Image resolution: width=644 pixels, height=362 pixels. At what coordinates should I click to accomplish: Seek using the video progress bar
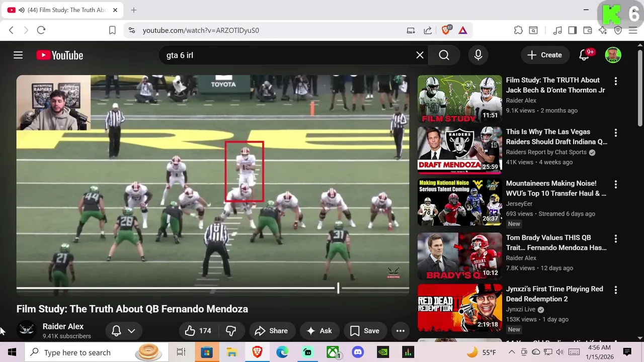tap(213, 289)
